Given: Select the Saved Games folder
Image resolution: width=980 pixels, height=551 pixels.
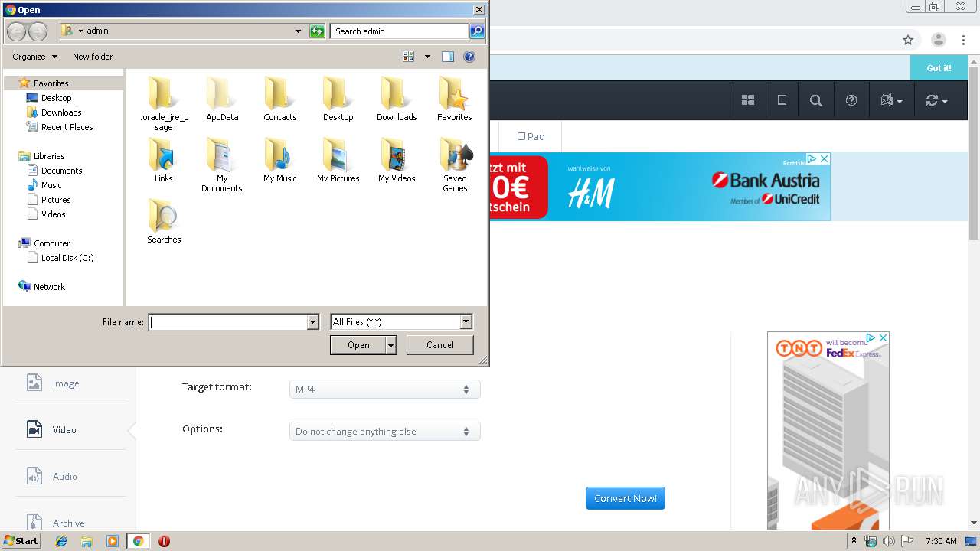Looking at the screenshot, I should [455, 165].
